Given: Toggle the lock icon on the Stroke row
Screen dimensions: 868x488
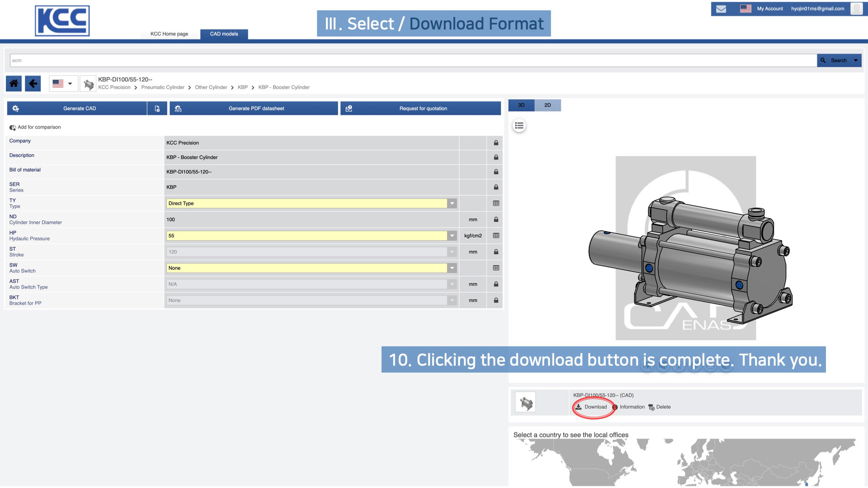Looking at the screenshot, I should point(495,252).
